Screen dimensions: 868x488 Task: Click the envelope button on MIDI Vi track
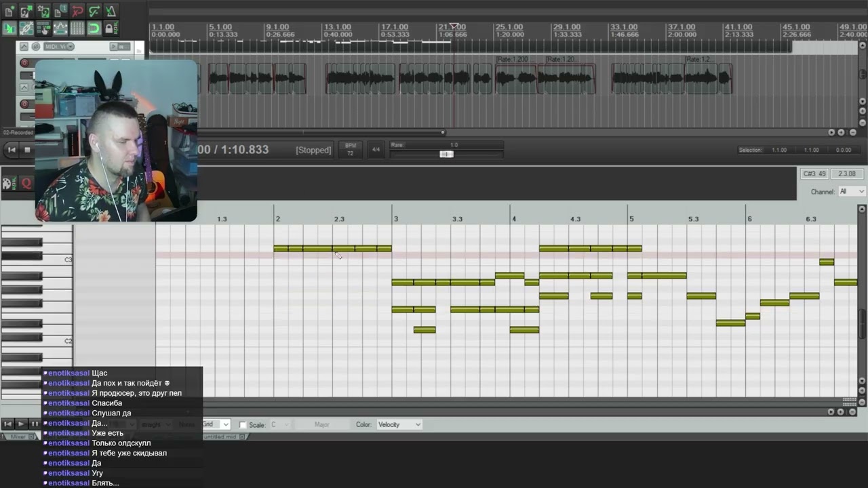tap(24, 47)
